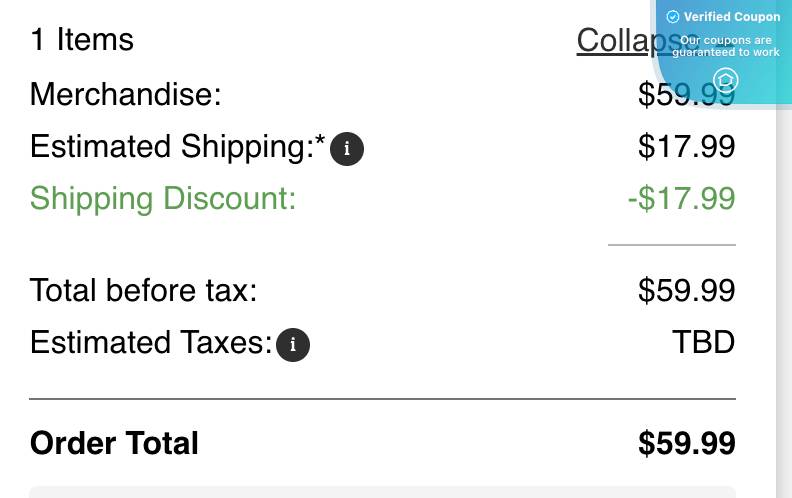Click the -$17.99 shipping discount amount
This screenshot has width=792, height=498.
[681, 198]
